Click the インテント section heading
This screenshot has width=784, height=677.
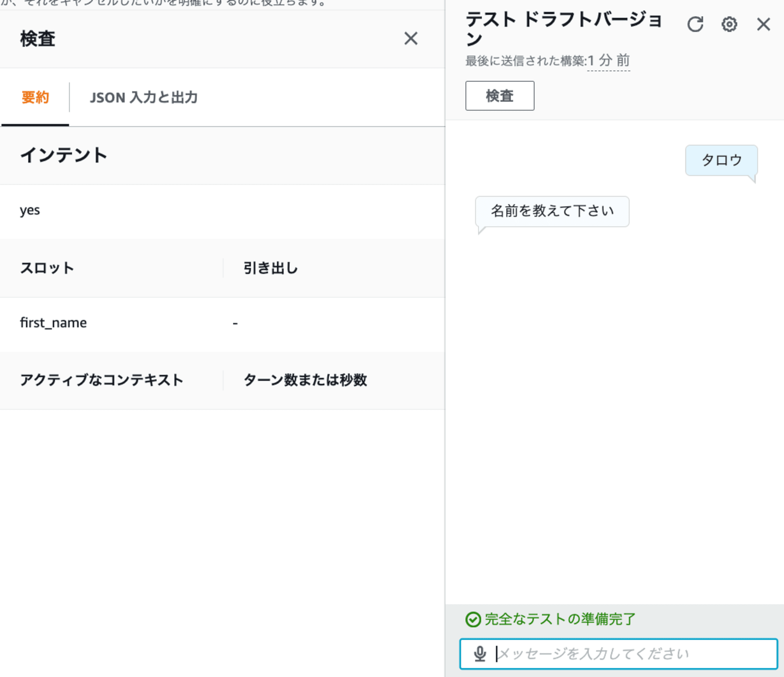(64, 155)
